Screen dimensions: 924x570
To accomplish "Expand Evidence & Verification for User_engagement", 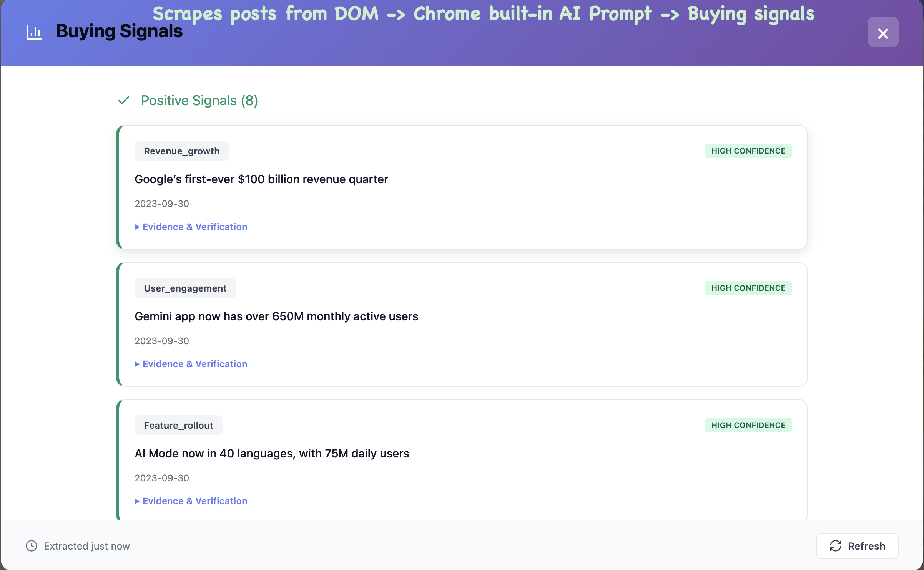I will coord(191,364).
